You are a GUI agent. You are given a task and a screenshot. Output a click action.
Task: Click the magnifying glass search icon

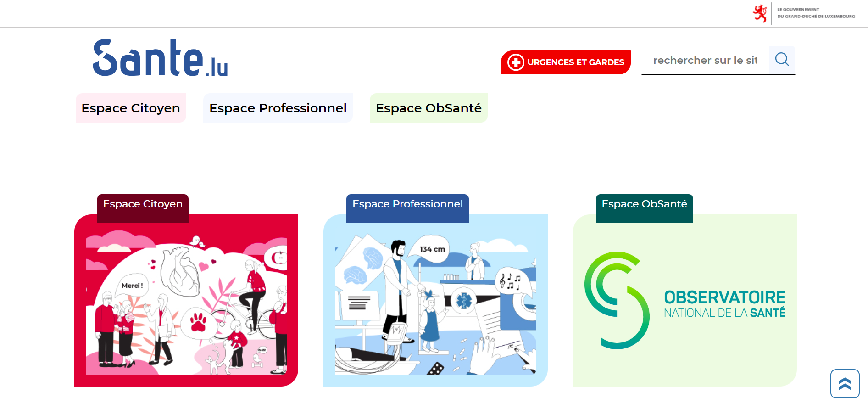click(782, 60)
